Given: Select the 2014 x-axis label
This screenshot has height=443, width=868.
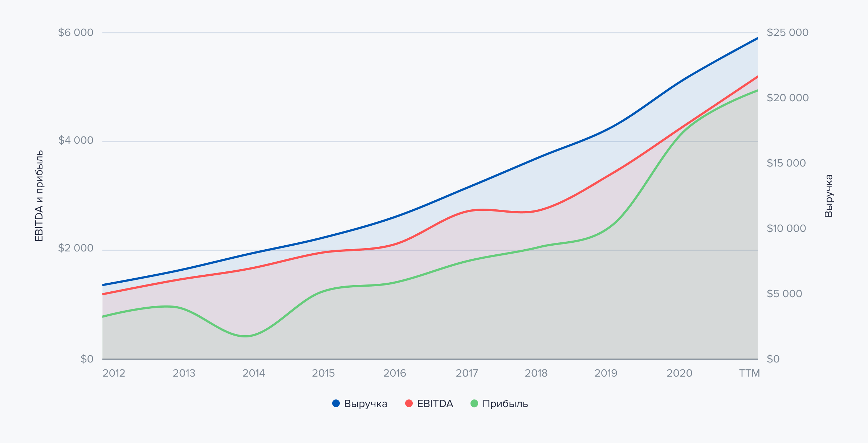Looking at the screenshot, I should click(x=254, y=373).
